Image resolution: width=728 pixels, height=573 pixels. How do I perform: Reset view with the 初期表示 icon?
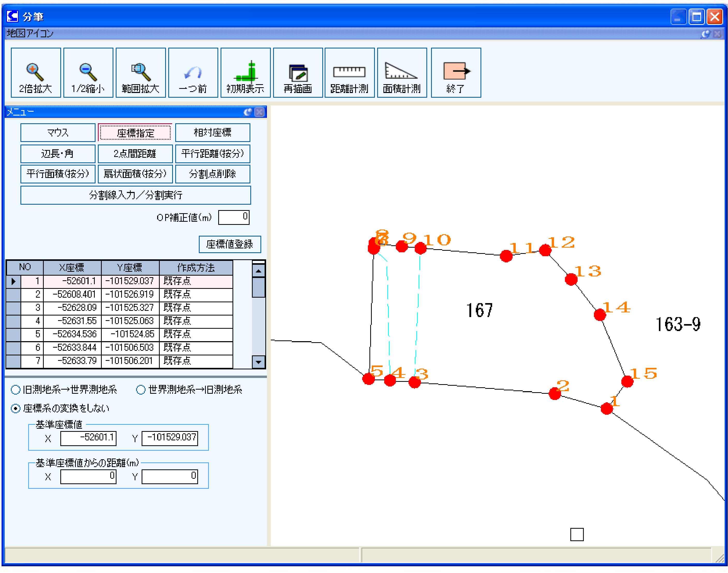click(245, 73)
